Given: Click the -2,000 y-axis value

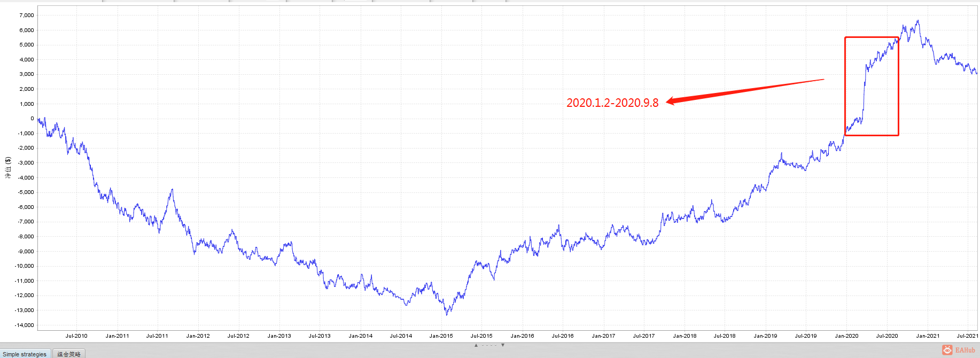Looking at the screenshot, I should point(26,148).
